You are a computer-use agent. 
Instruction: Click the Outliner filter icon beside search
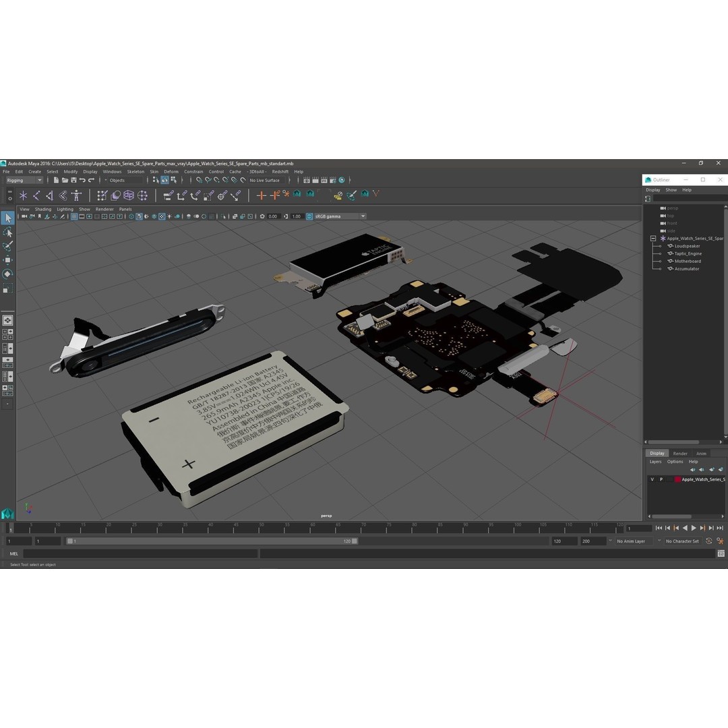click(648, 199)
